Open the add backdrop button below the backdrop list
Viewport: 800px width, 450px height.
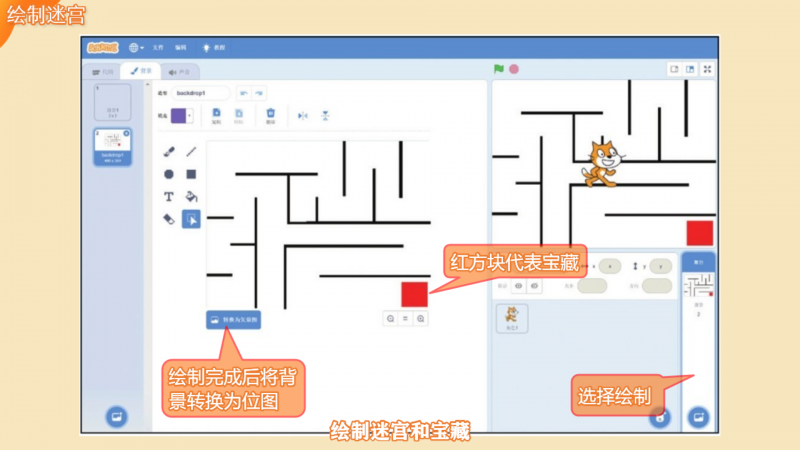coord(116,416)
